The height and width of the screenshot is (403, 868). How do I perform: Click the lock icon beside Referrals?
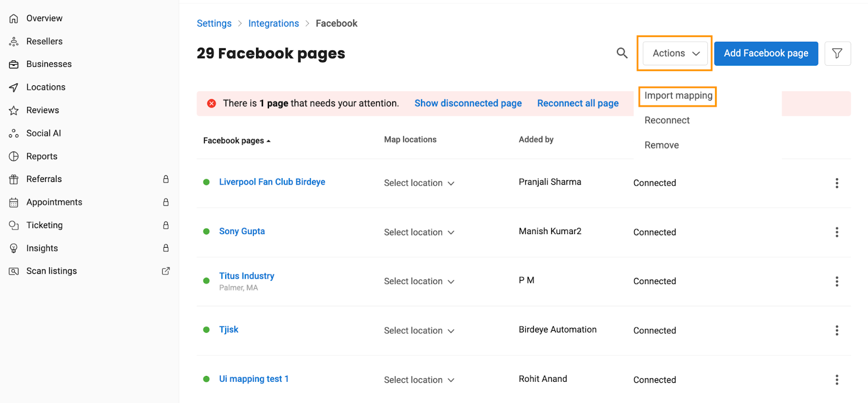[x=166, y=179]
